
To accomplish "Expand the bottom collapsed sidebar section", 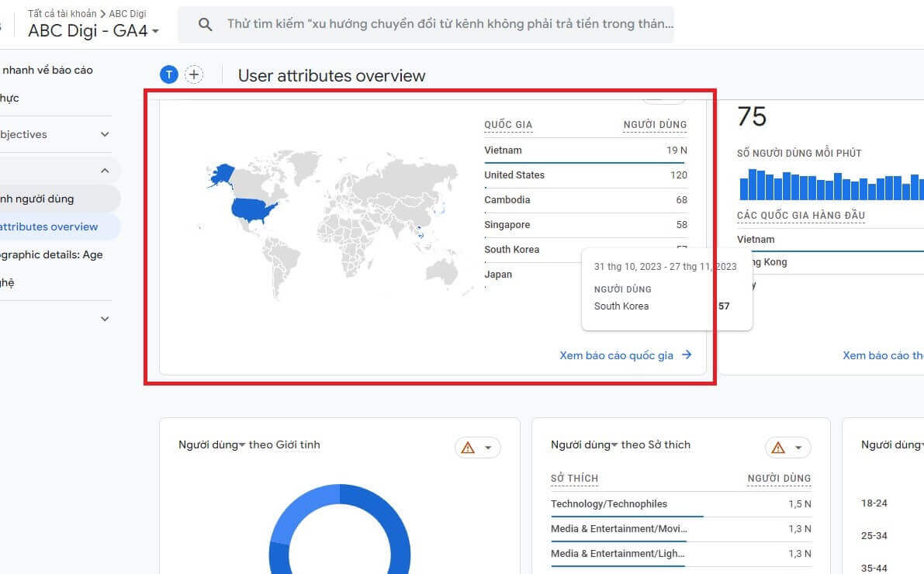I will 105,319.
